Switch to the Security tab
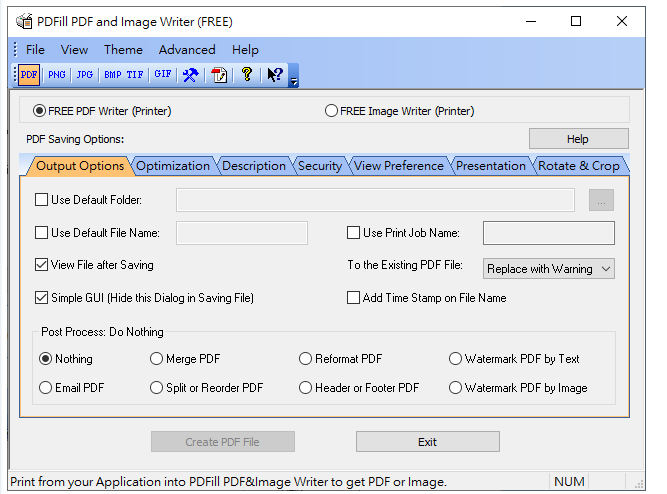Viewport: 667px width, 494px height. point(320,166)
